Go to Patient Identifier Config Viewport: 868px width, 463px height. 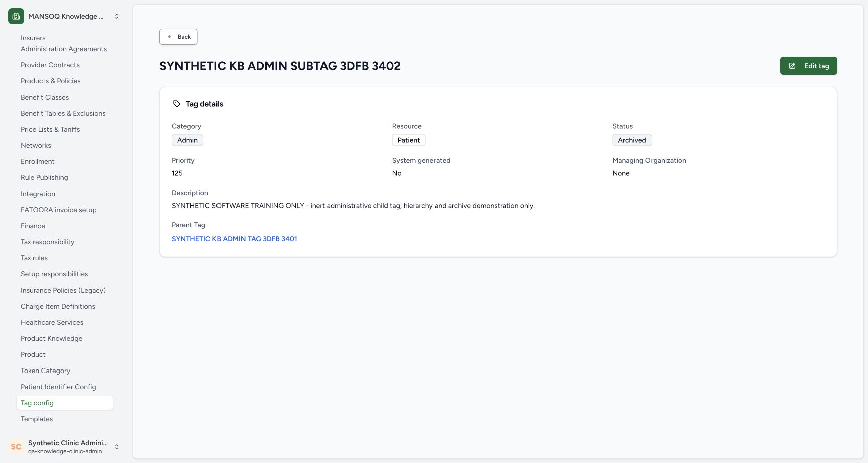[x=58, y=387]
